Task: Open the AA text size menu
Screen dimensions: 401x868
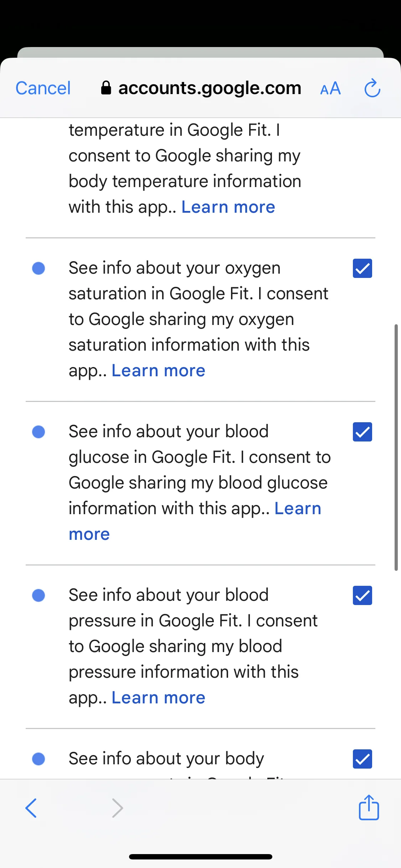Action: pos(330,88)
